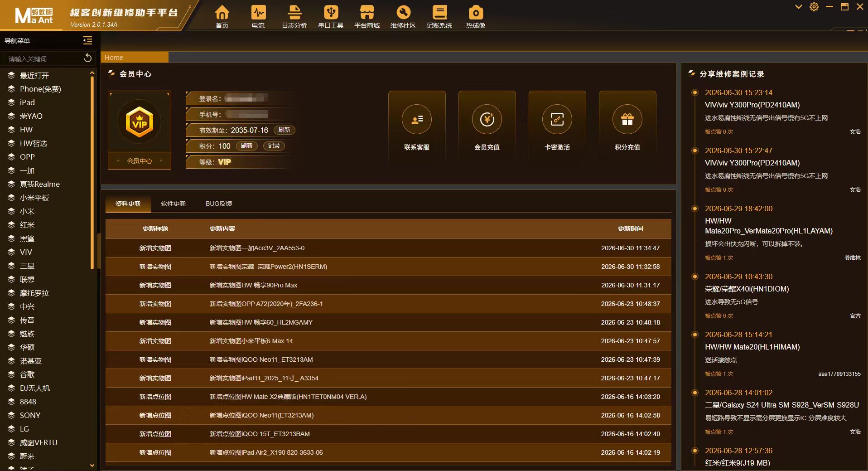
Task: Open the 平台商城 store icon
Action: [367, 17]
